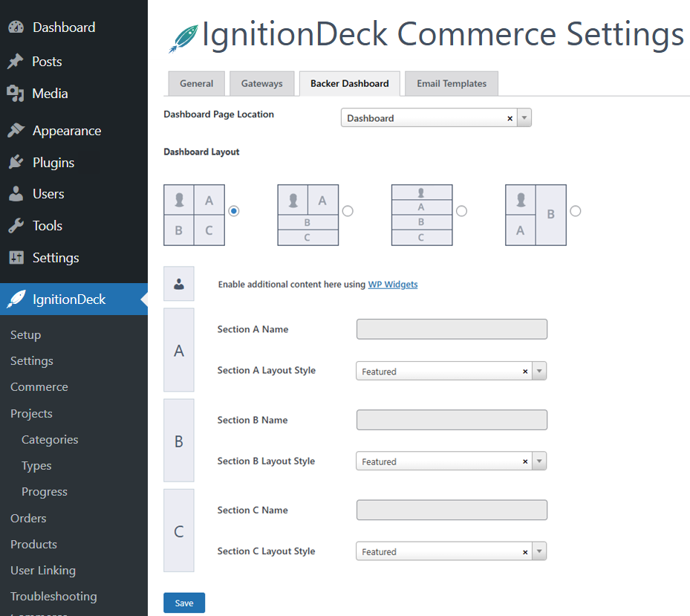The image size is (690, 616).
Task: Click the Plugins plug icon
Action: pyautogui.click(x=16, y=163)
